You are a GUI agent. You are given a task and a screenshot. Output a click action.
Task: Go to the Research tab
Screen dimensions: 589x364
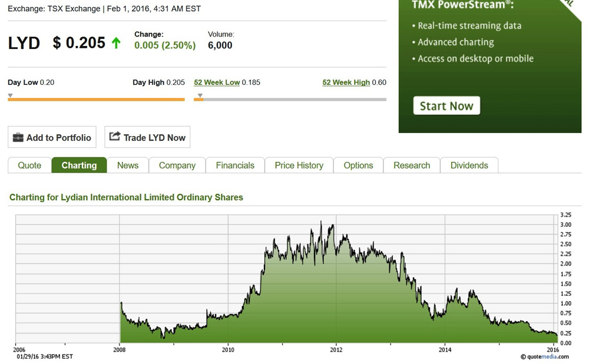tap(412, 166)
